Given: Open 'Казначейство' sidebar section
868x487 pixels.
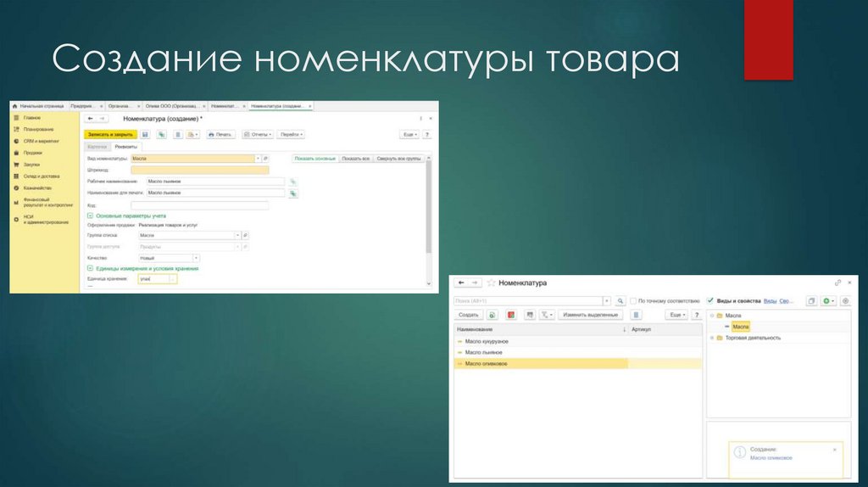Looking at the screenshot, I should pos(37,188).
